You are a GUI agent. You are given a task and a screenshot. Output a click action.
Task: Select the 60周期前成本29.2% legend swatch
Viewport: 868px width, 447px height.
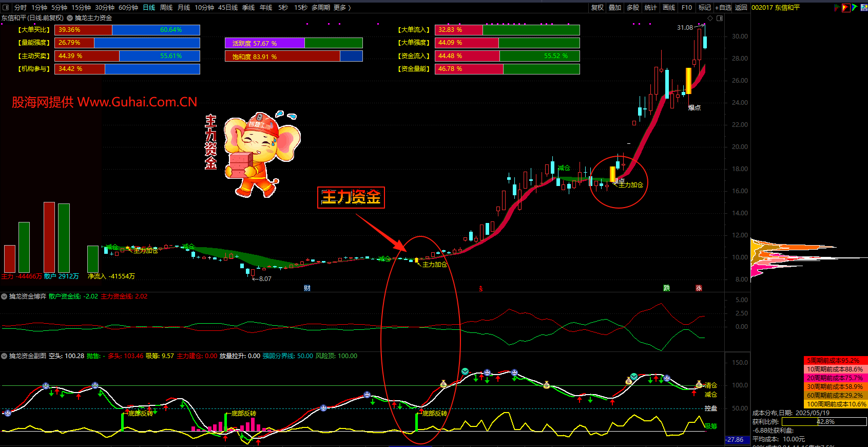coord(835,396)
